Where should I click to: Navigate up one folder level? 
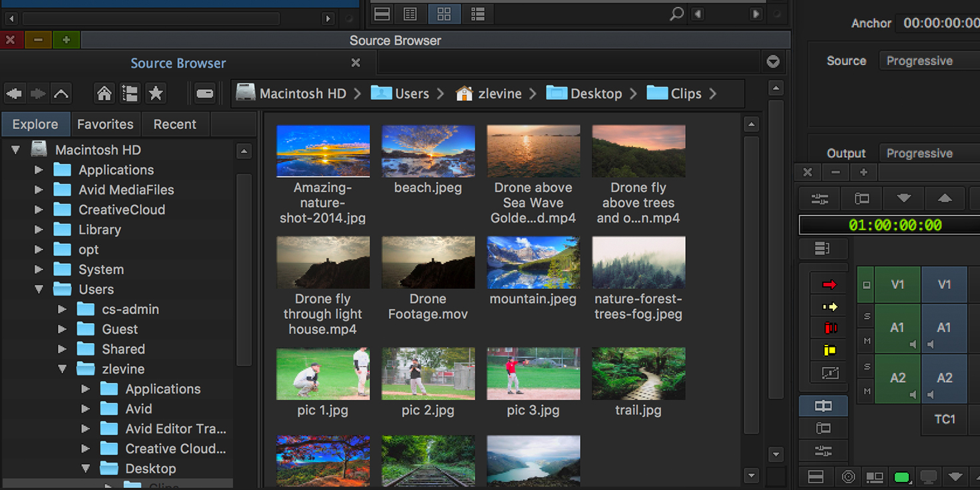[x=61, y=94]
